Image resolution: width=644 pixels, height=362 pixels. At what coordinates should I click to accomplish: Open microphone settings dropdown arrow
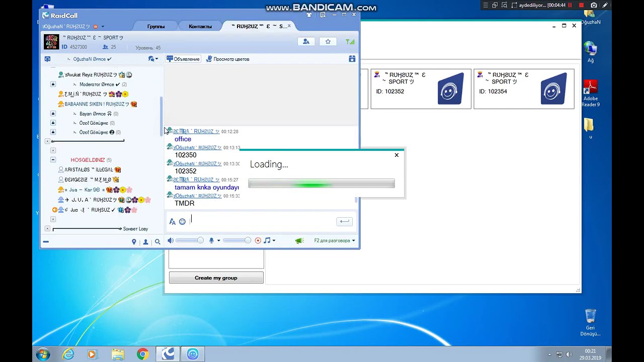(x=218, y=240)
